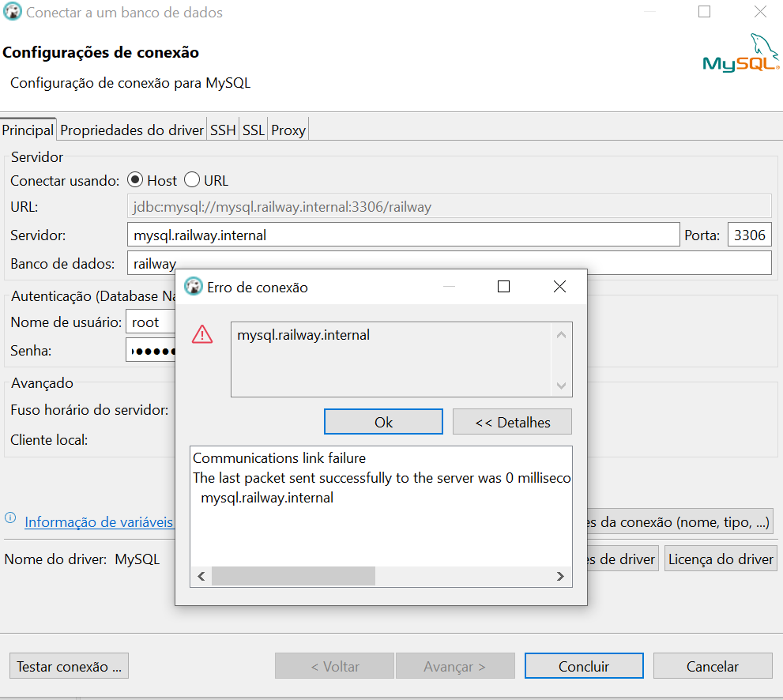The image size is (783, 700).
Task: Click 'Fuso horário do servidor:' label
Action: tap(89, 410)
